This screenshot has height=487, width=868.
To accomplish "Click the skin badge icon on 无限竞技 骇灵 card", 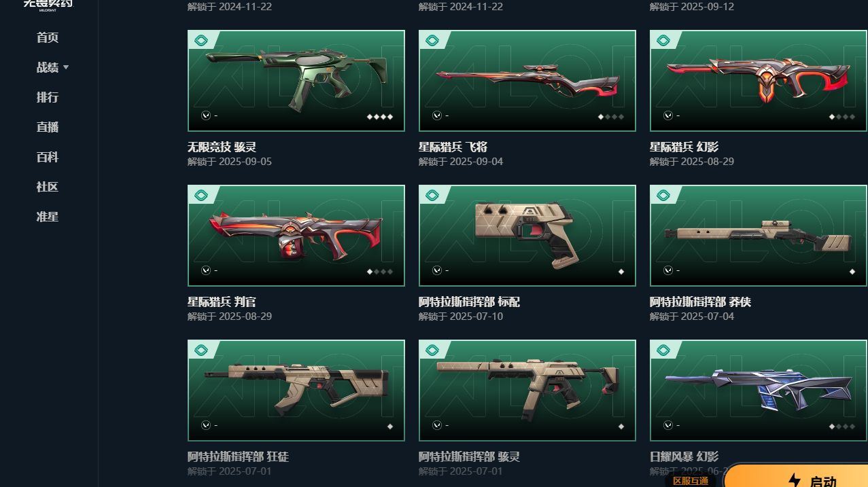I will 201,41.
